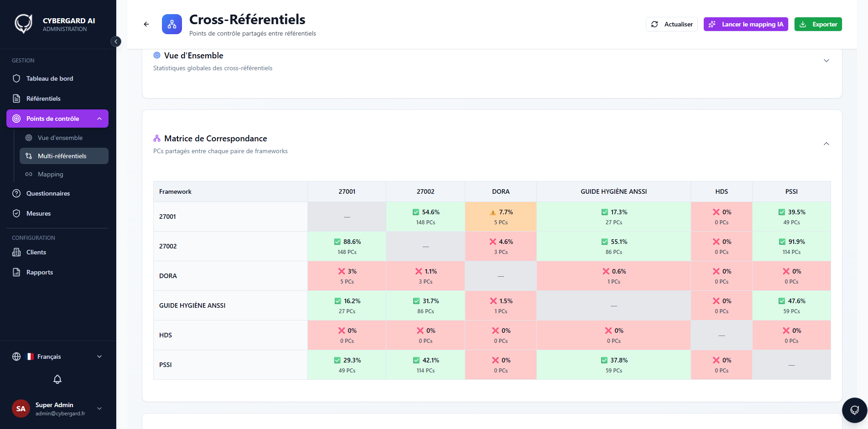Open the chat assistant bubble icon

click(854, 410)
